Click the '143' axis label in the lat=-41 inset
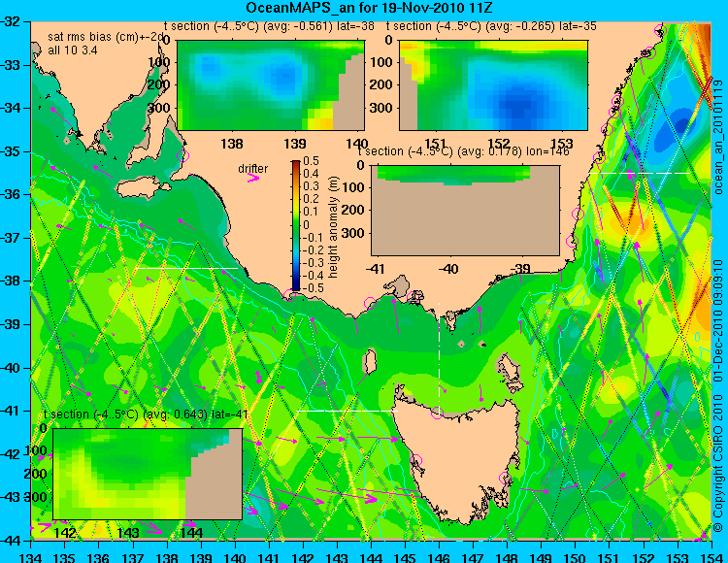This screenshot has height=563, width=728. point(128,532)
